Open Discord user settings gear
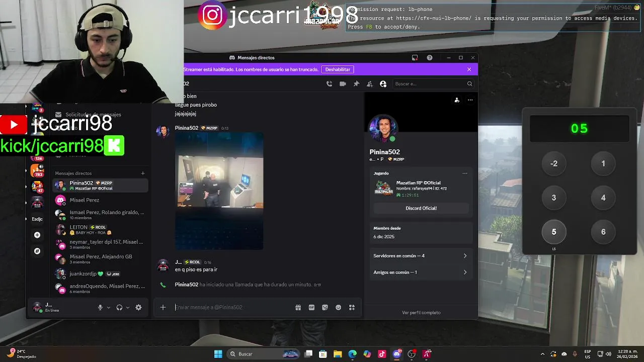Screen dimensions: 644x362 point(138,308)
